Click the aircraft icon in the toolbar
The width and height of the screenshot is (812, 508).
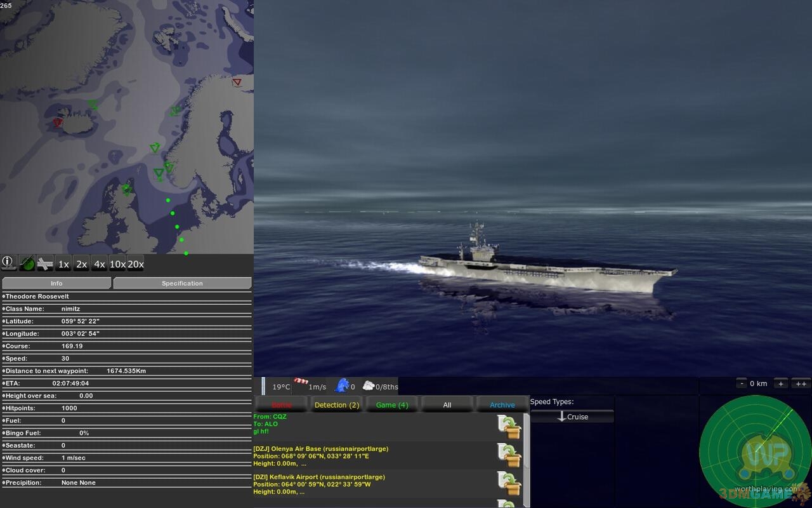coord(45,263)
